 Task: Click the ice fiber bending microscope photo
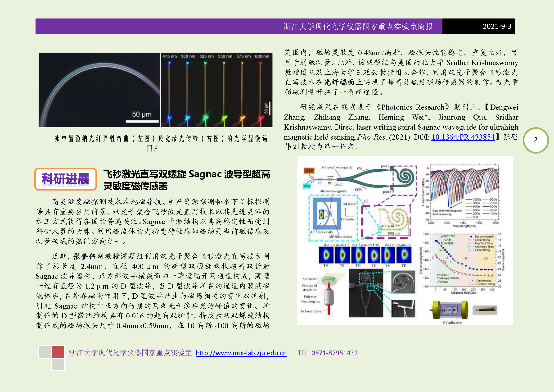click(99, 90)
